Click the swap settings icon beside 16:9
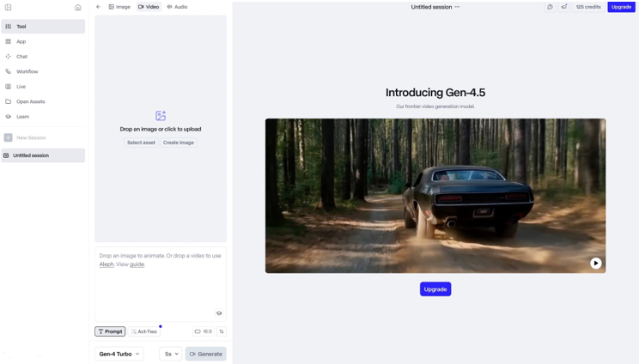639x364 pixels. (x=222, y=331)
